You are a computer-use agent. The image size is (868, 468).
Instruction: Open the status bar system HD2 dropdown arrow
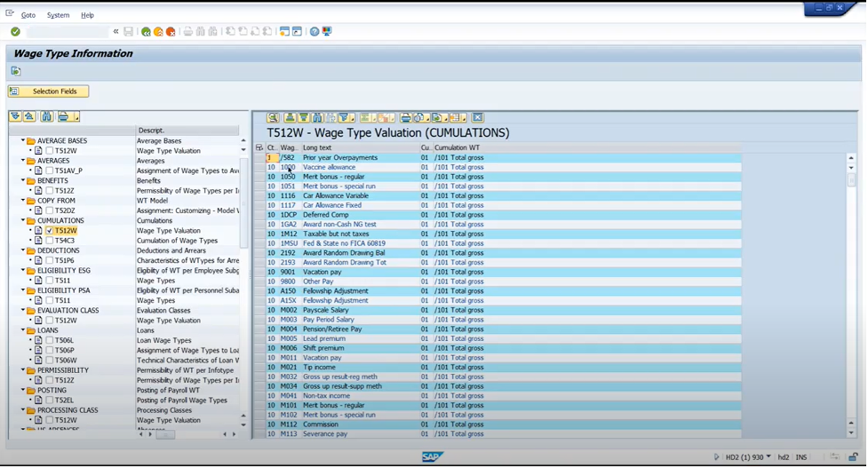[768, 457]
